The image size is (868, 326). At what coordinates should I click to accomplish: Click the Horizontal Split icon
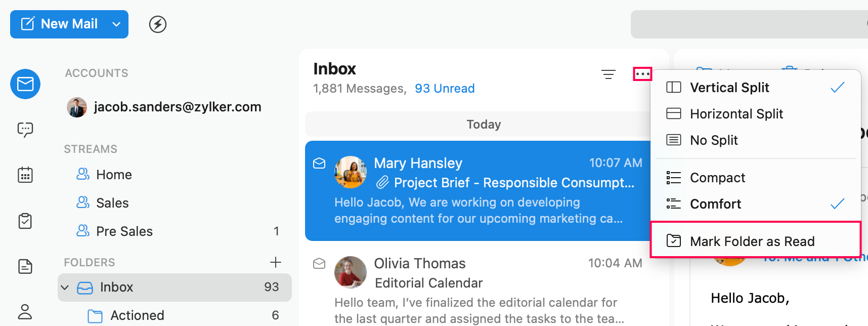[674, 113]
